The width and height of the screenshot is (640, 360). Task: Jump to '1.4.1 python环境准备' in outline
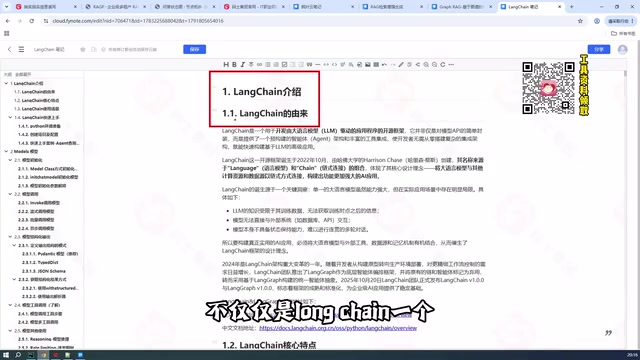tap(39, 126)
